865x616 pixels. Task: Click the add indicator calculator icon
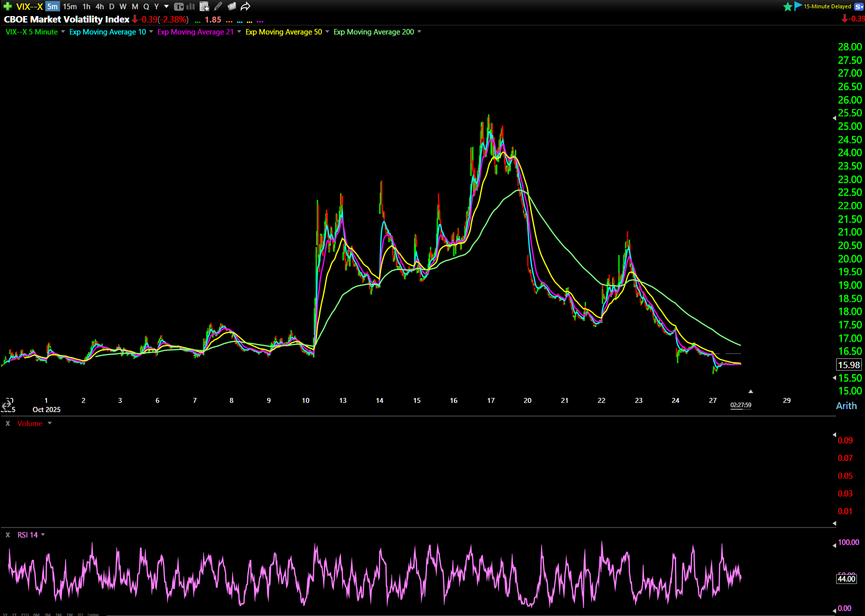click(x=205, y=6)
